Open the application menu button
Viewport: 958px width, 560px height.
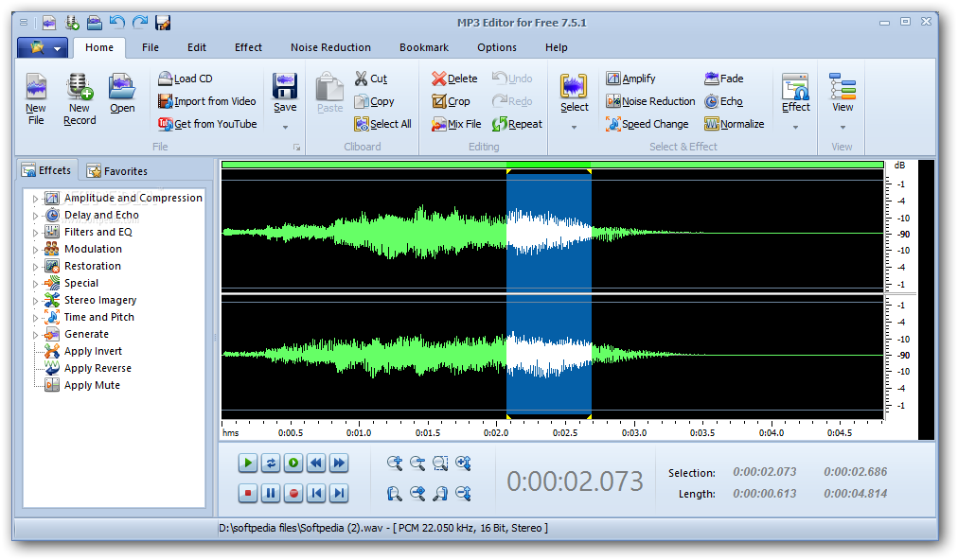click(x=43, y=47)
